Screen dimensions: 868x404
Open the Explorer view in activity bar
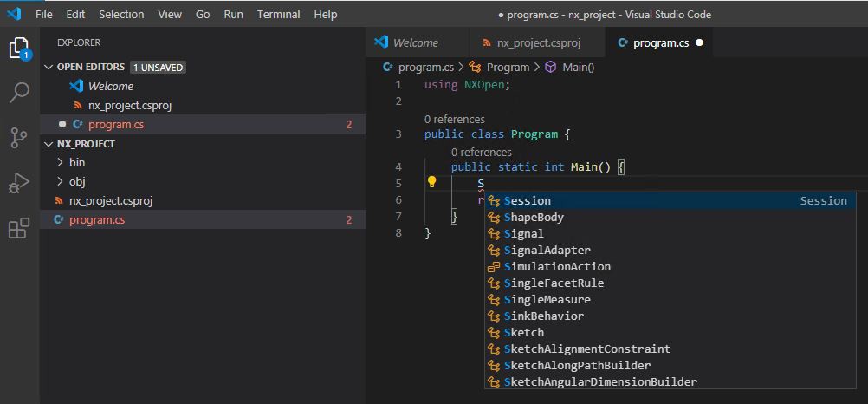click(19, 49)
